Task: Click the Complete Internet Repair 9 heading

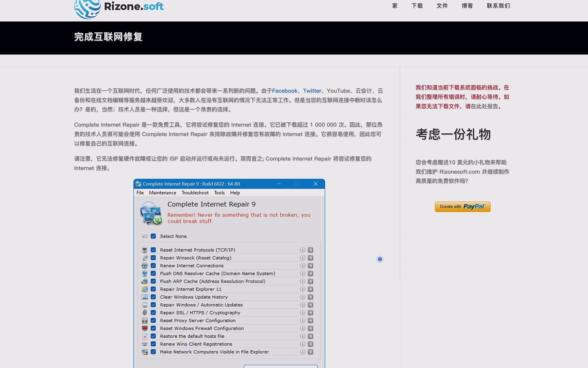Action: click(211, 204)
